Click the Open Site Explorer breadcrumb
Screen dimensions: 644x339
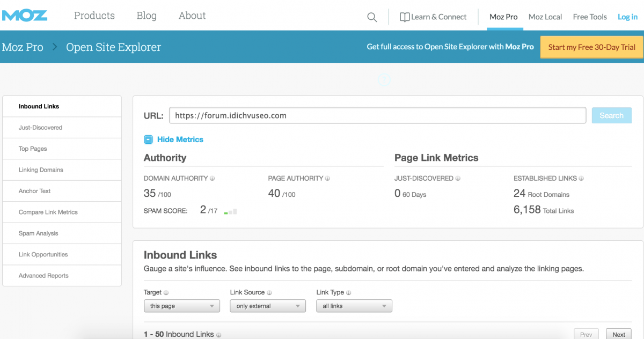pos(113,47)
